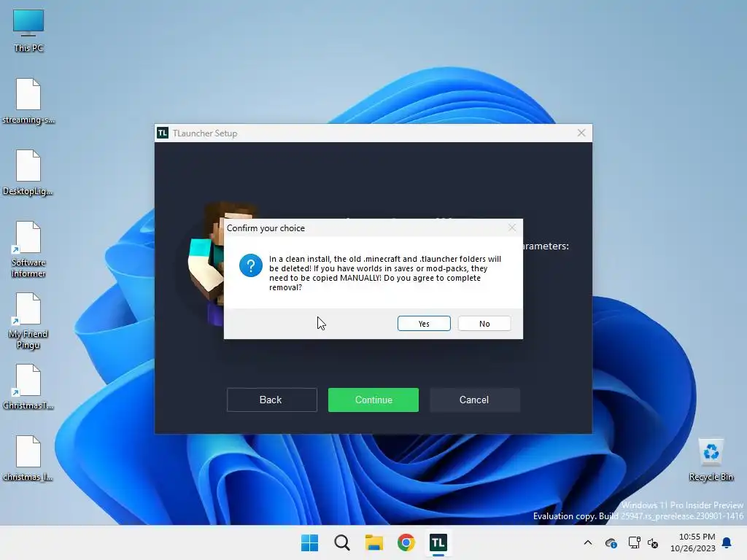Show hidden tray icons chevron

588,542
